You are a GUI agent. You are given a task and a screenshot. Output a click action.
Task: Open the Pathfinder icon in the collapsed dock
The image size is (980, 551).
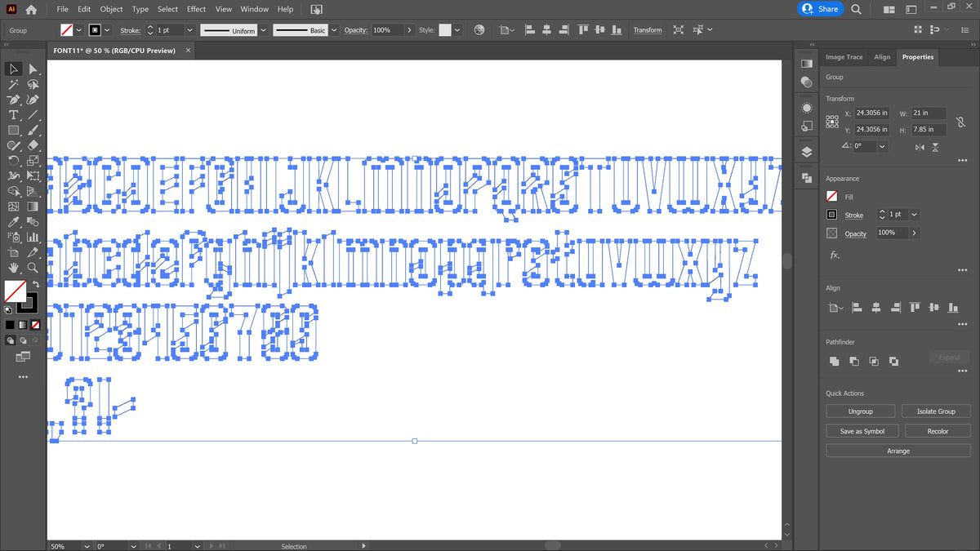click(x=806, y=177)
